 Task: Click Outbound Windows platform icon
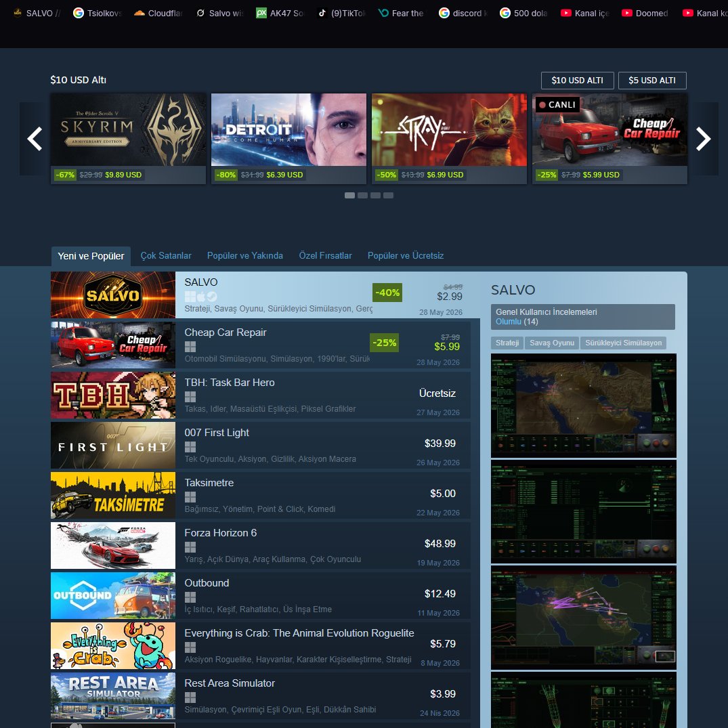(x=190, y=597)
